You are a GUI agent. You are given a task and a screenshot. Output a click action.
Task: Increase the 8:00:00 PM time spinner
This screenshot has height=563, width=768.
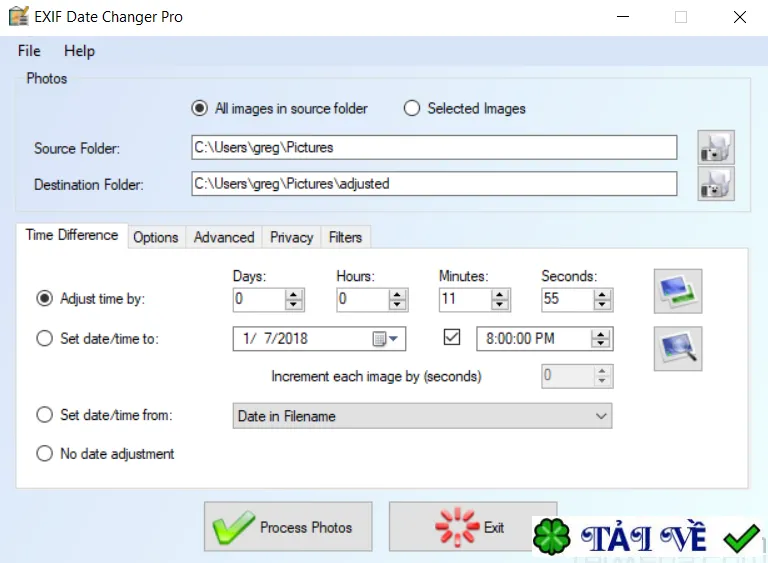[600, 334]
